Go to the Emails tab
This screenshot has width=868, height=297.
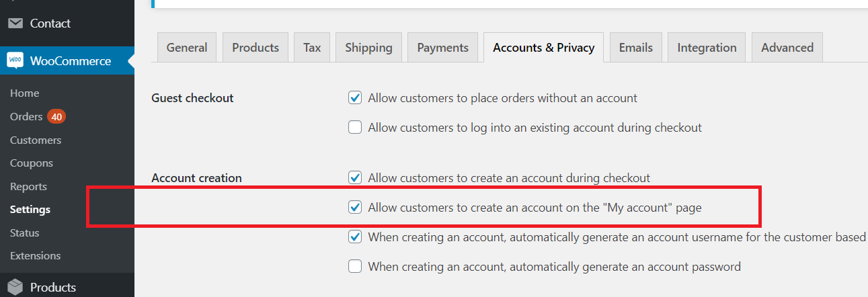click(x=636, y=48)
